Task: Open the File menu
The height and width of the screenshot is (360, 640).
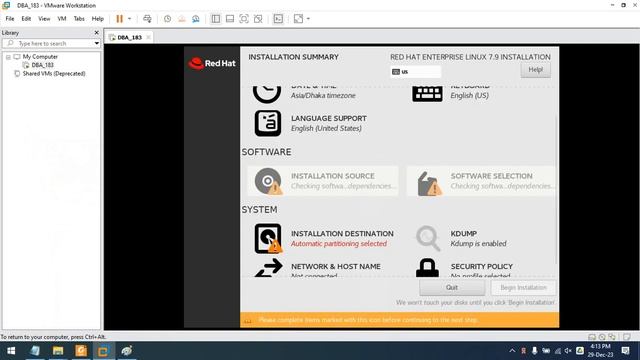Action: click(x=10, y=19)
